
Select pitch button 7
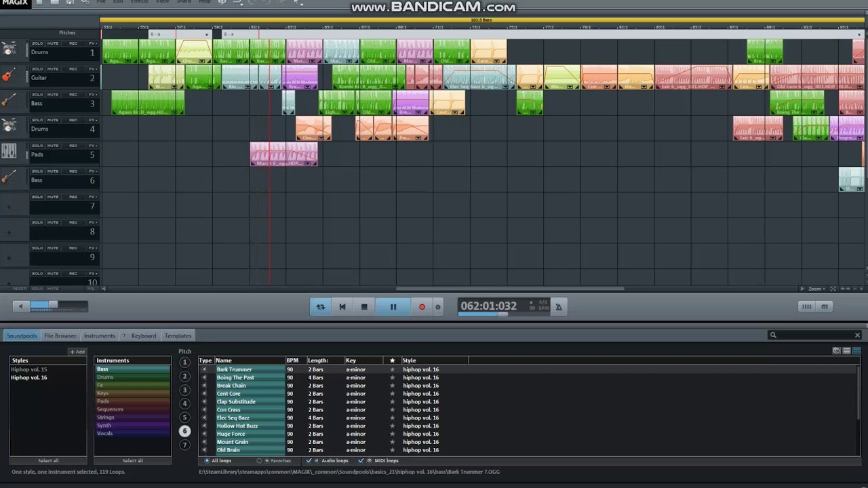[x=184, y=445]
